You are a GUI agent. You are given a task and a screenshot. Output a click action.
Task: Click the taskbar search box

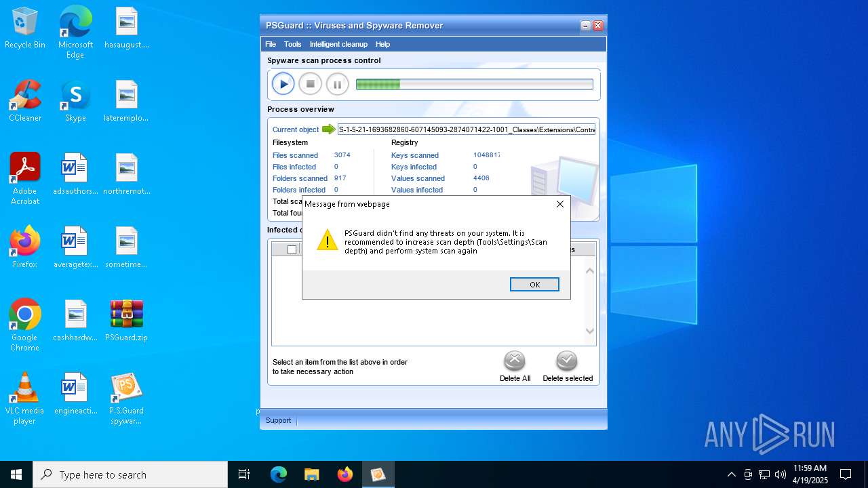tap(130, 474)
